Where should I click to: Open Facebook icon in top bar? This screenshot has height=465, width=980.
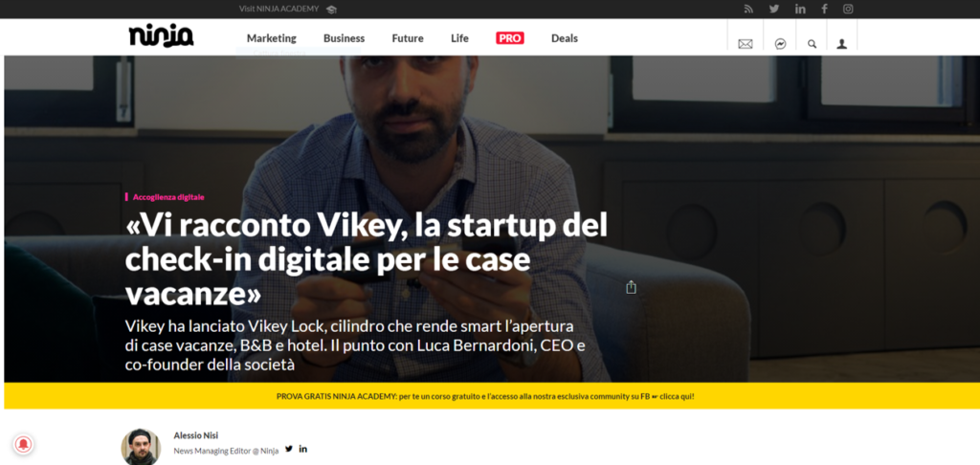pyautogui.click(x=824, y=9)
